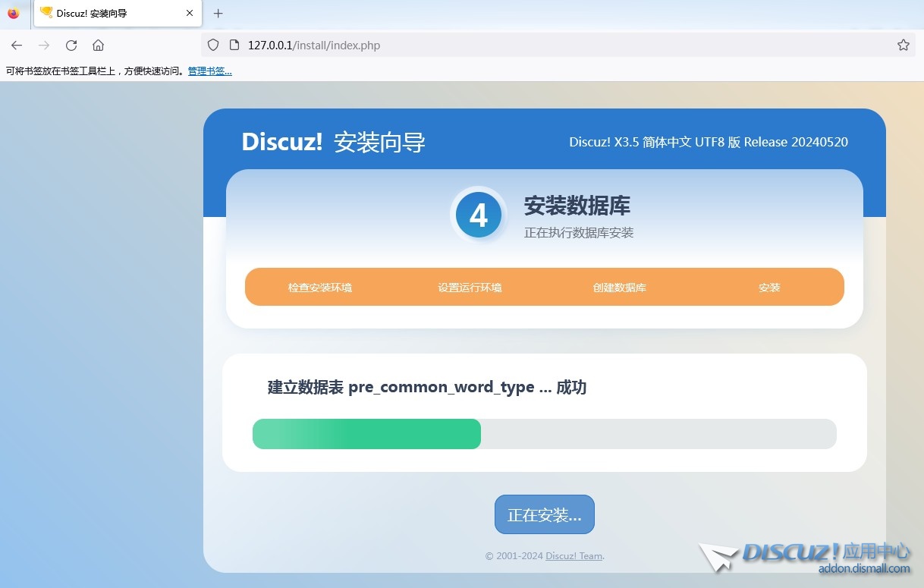Click the Firefox logo icon
This screenshot has height=588, width=924.
coord(13,13)
